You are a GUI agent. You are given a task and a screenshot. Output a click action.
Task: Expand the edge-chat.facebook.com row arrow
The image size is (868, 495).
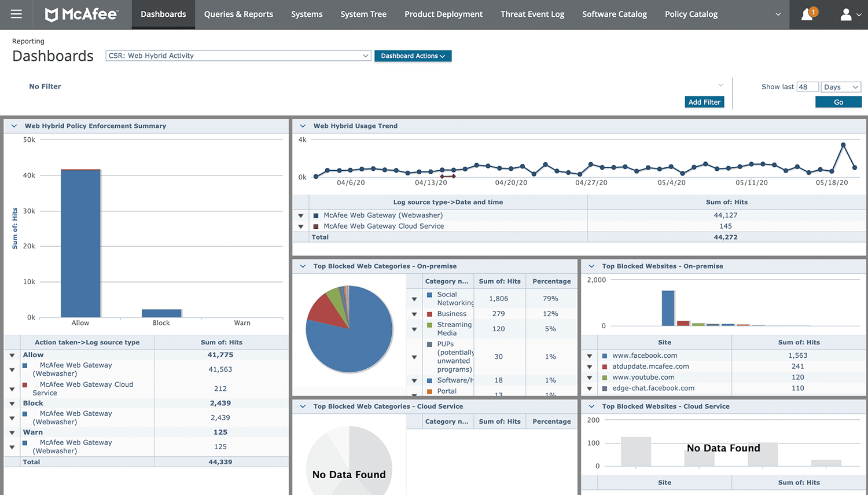tap(590, 389)
